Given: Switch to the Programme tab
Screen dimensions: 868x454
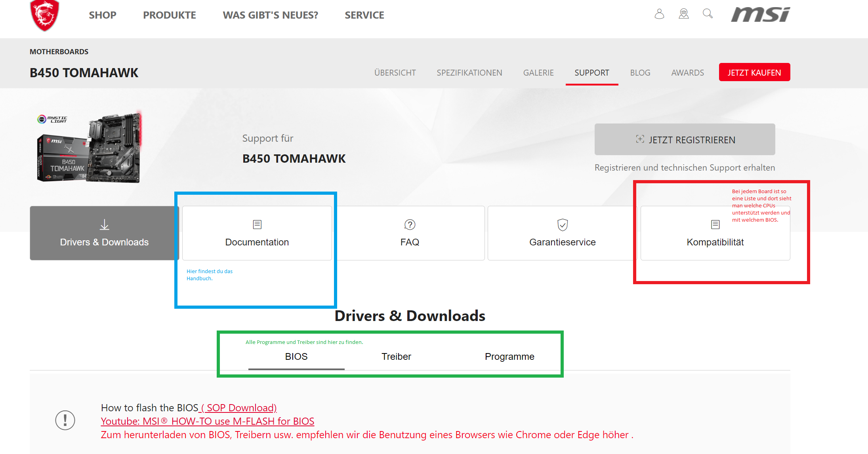Looking at the screenshot, I should coord(509,357).
